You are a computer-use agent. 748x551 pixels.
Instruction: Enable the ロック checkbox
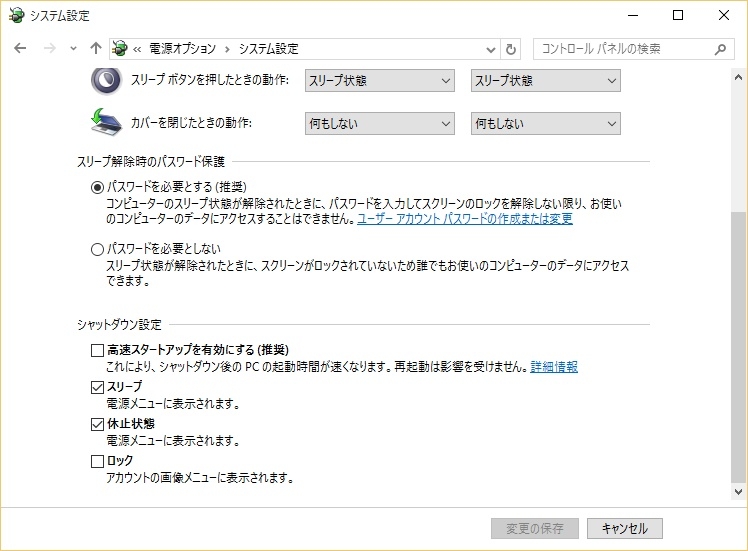pyautogui.click(x=97, y=461)
